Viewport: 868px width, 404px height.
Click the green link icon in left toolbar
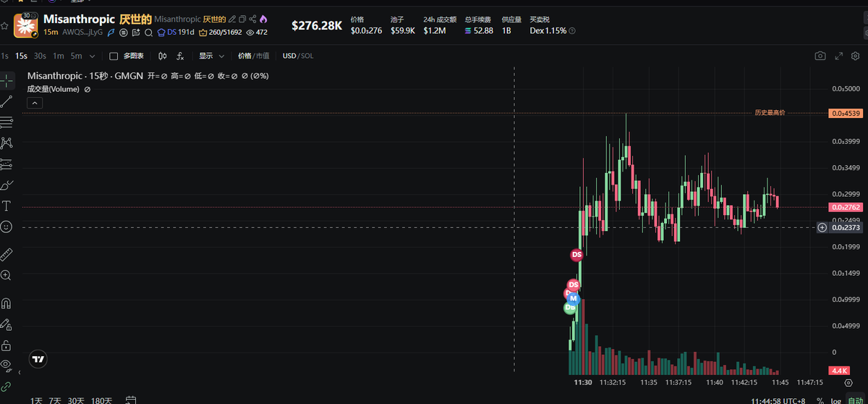(7, 387)
